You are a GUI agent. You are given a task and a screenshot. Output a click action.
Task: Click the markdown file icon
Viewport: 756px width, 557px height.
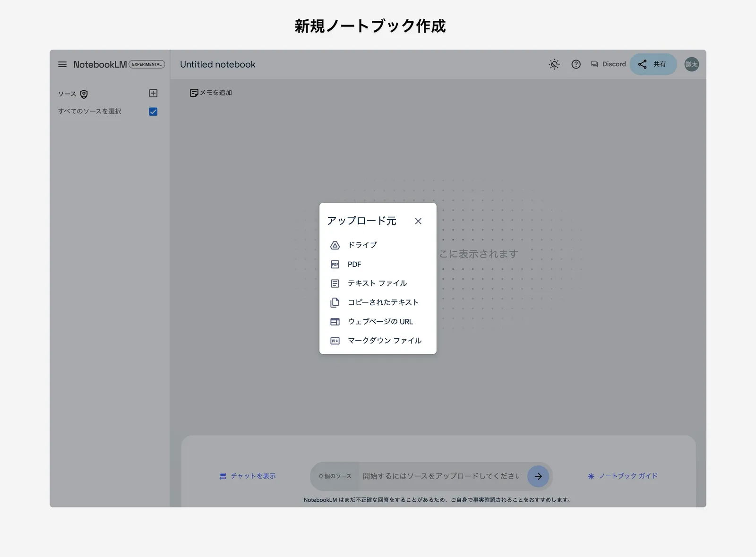click(x=335, y=341)
